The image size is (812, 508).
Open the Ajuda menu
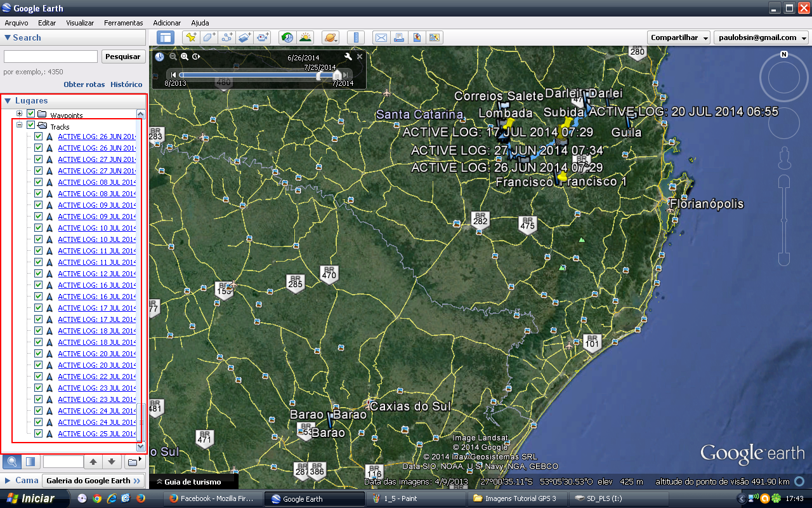point(200,23)
